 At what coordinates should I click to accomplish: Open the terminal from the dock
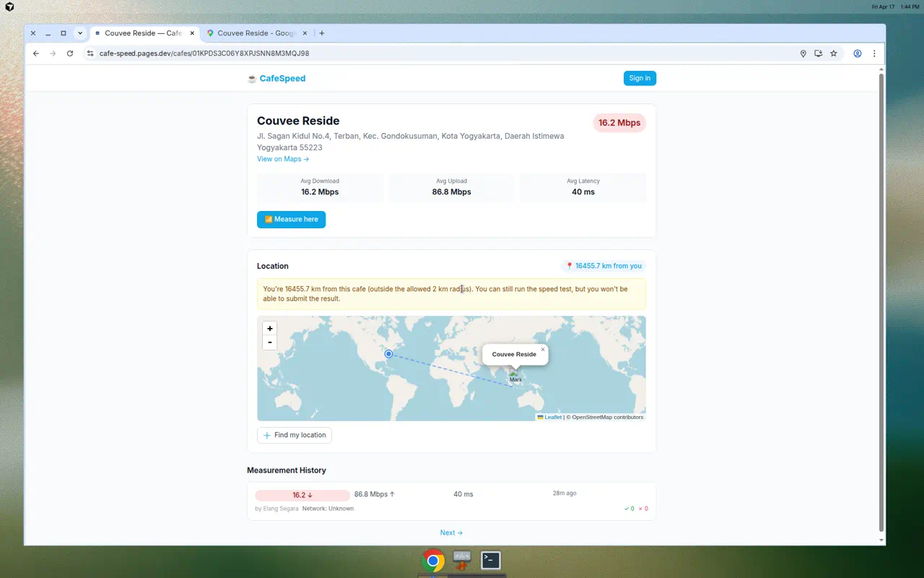491,560
